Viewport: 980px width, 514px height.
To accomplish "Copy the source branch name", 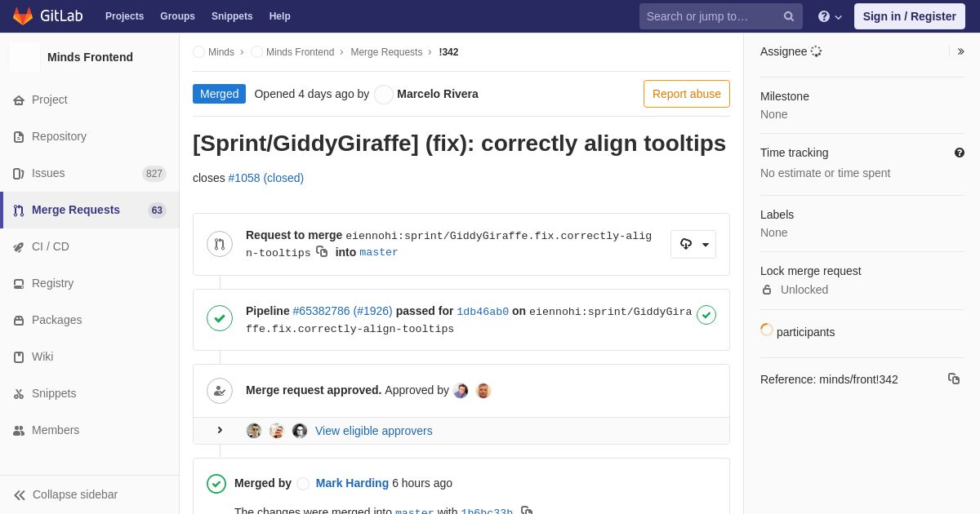I will (322, 252).
